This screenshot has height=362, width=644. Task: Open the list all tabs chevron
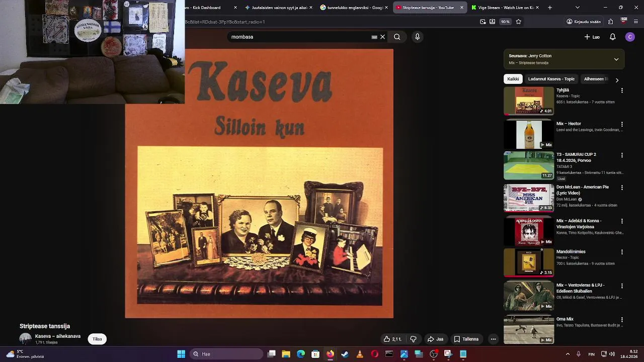[577, 8]
